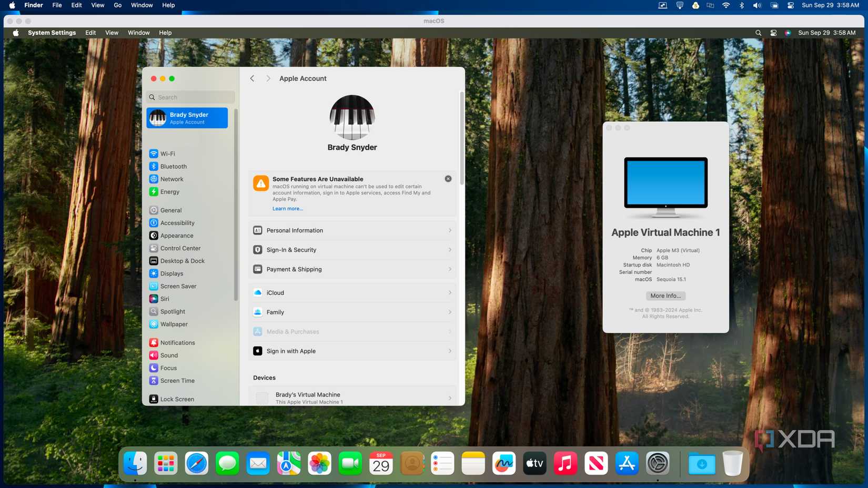Expand Personal Information row
Image resolution: width=868 pixels, height=488 pixels.
click(x=352, y=230)
